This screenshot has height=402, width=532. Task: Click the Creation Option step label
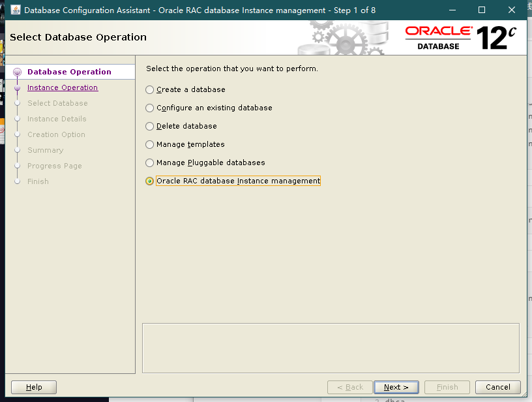(x=56, y=134)
